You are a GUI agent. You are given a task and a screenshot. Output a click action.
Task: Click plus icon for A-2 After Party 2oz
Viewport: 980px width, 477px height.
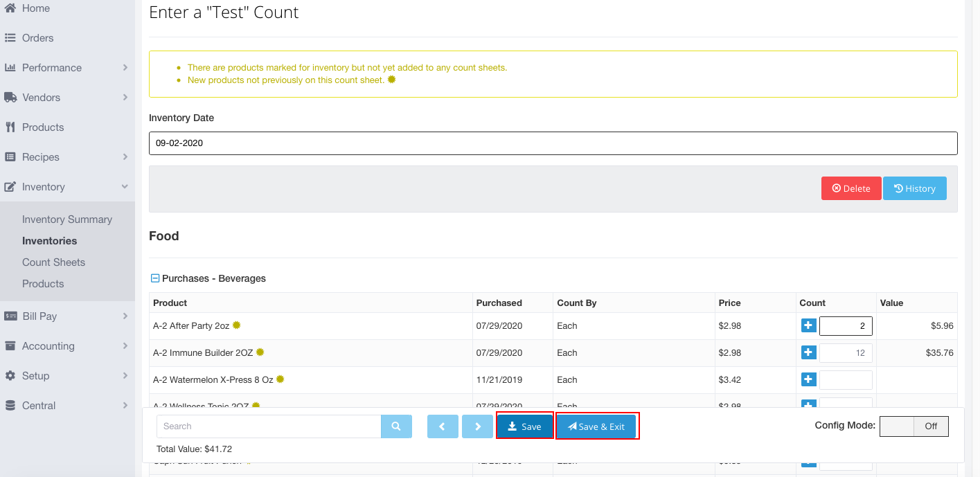(808, 325)
